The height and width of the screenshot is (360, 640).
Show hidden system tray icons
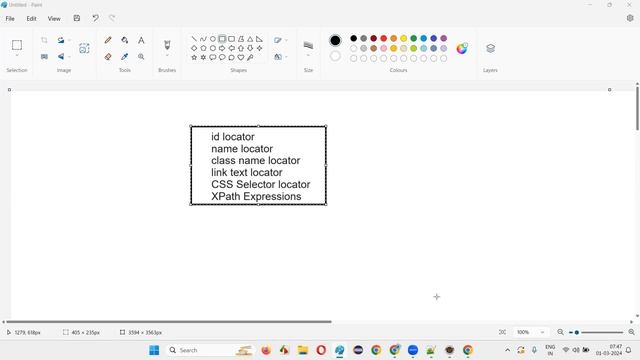click(507, 350)
